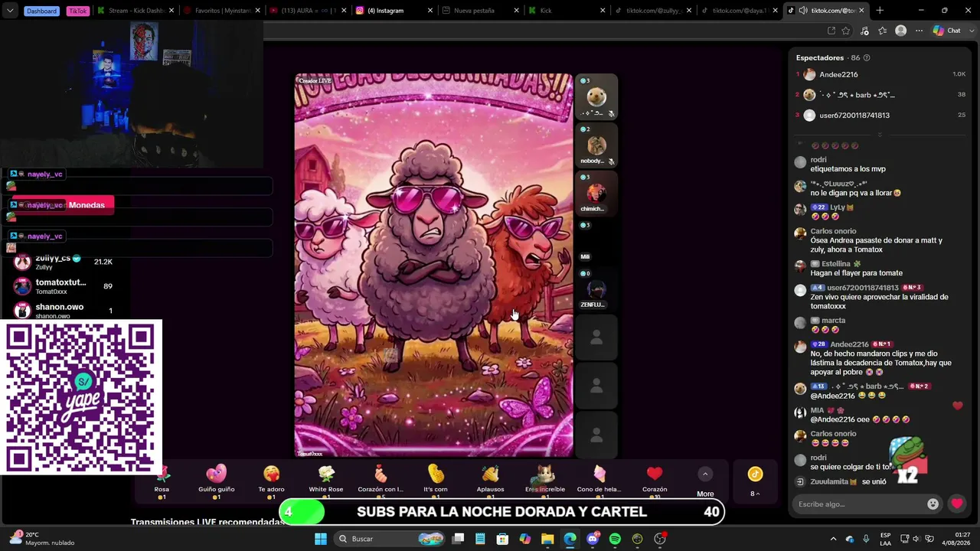Open browser settings three-dots menu

pyautogui.click(x=919, y=31)
